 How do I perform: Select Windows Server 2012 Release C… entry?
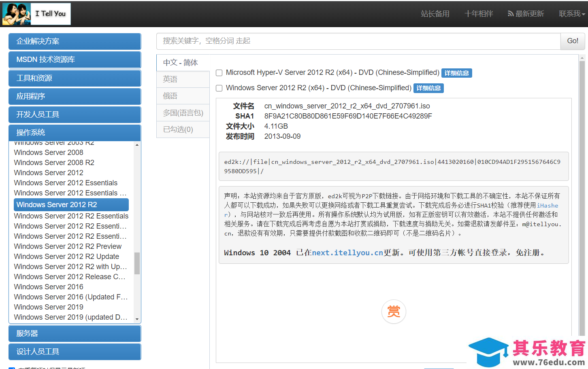click(x=70, y=277)
